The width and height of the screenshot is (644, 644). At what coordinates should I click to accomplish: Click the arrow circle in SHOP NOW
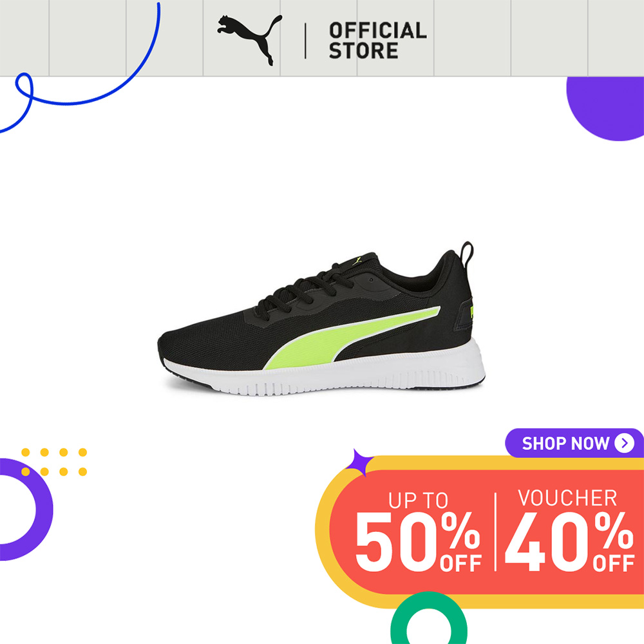[x=624, y=443]
